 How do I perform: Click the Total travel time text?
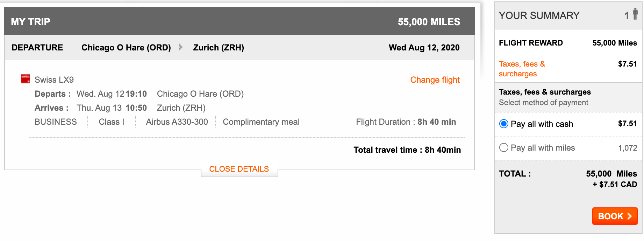tap(407, 150)
